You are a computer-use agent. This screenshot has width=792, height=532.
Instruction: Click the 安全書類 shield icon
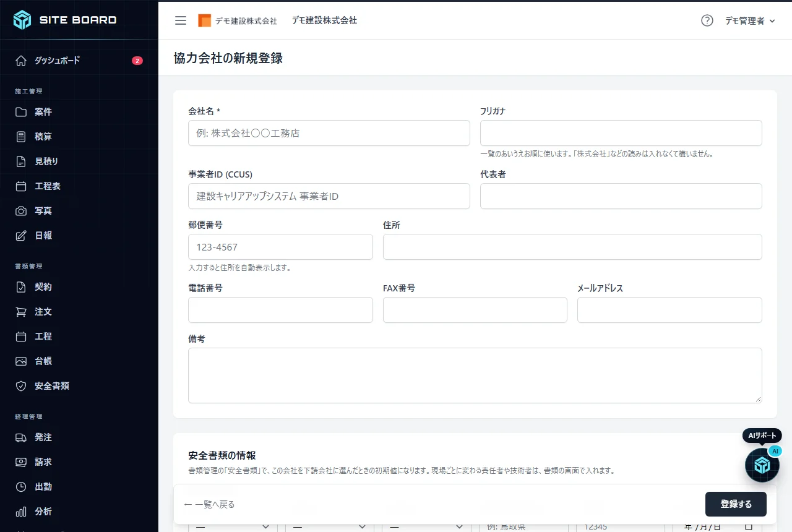coord(21,386)
